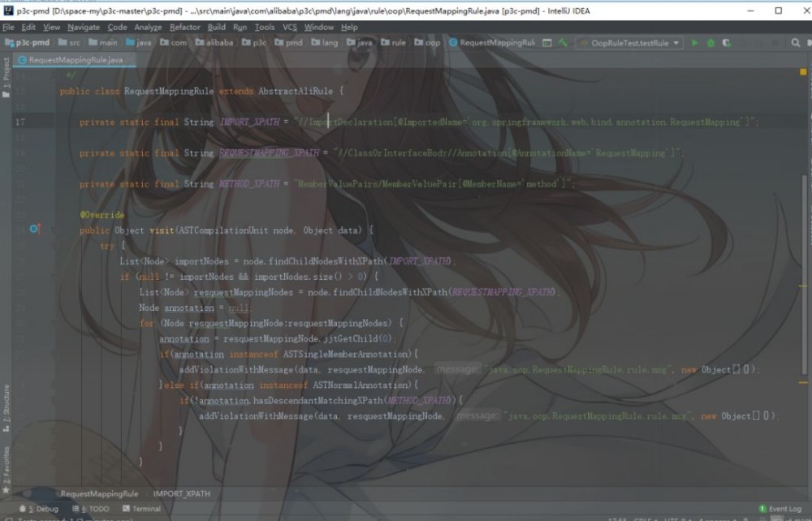This screenshot has width=812, height=521.
Task: Open the Project tool window strip
Action: [6, 78]
